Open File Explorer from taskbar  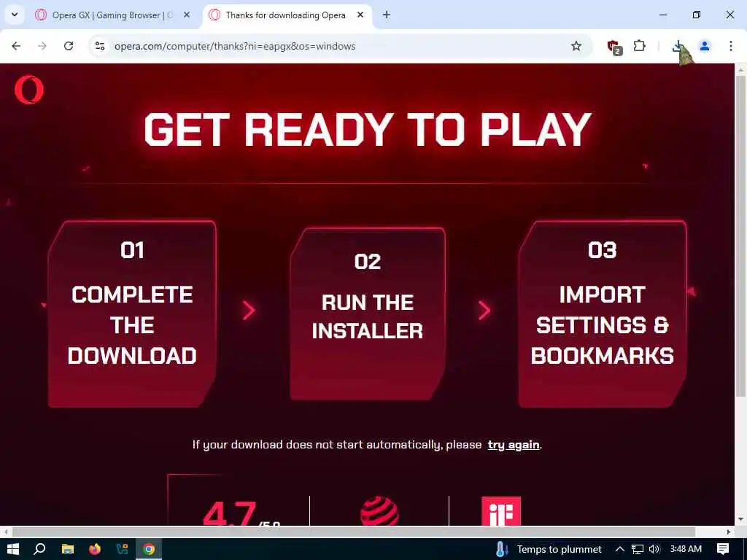pos(68,549)
